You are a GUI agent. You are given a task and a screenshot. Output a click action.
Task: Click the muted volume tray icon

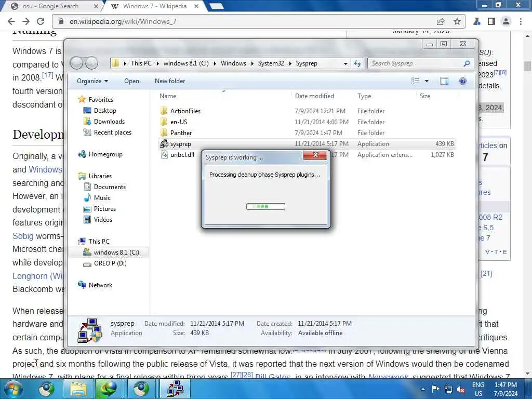[x=461, y=389]
